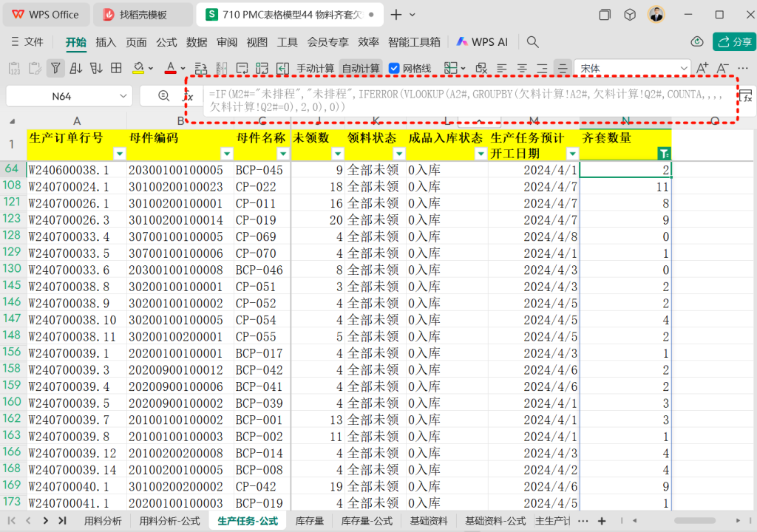Click the center align icon
Image resolution: width=757 pixels, height=532 pixels.
(523, 69)
